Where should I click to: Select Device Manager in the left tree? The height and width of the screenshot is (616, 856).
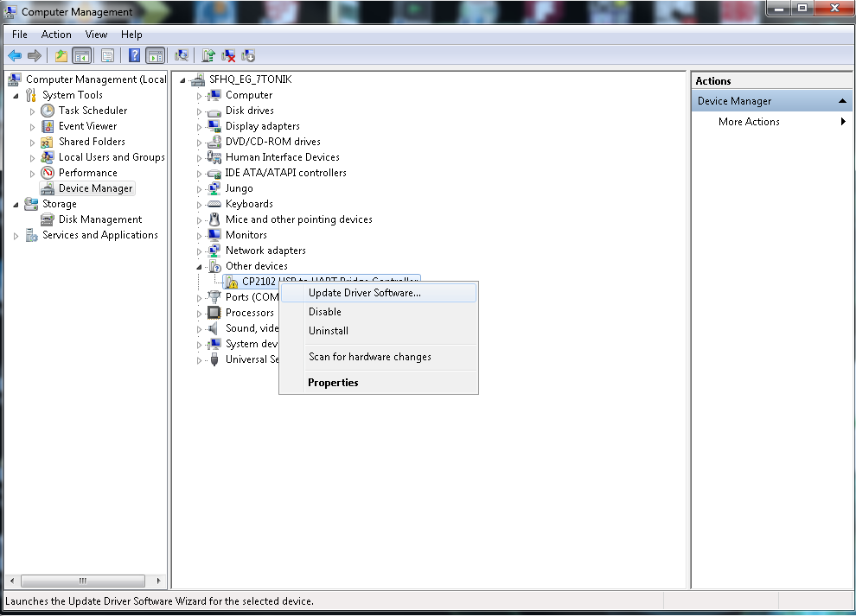(x=95, y=189)
